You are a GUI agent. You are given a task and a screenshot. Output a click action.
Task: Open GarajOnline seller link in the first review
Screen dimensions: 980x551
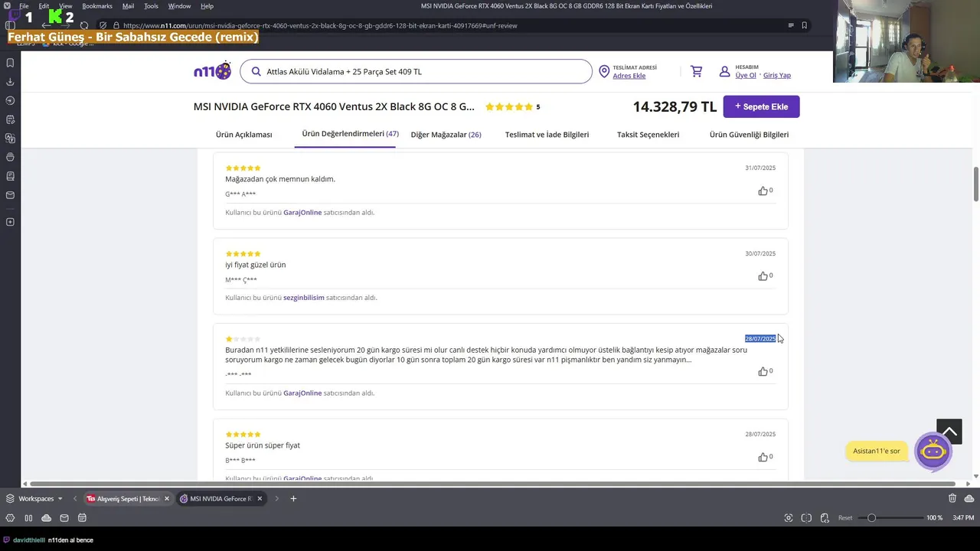[302, 213]
